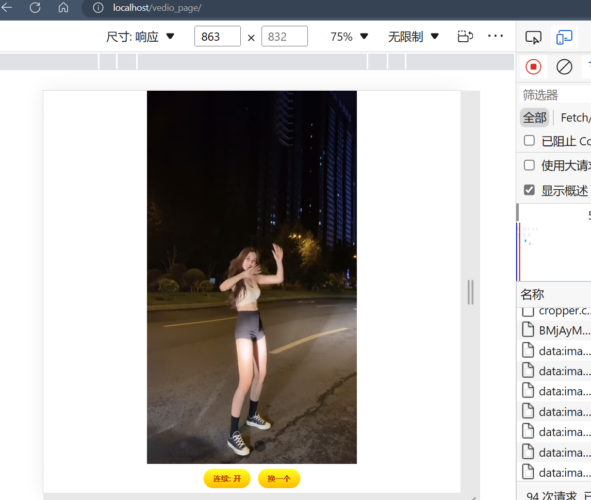Click the 筛选器 filter field
The height and width of the screenshot is (500, 591).
point(556,95)
